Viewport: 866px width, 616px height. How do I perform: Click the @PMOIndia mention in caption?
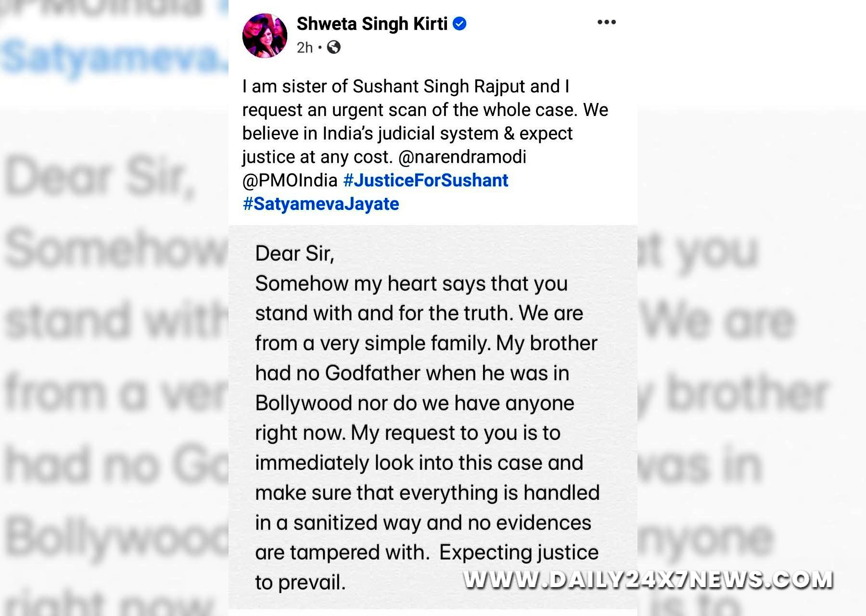point(290,180)
